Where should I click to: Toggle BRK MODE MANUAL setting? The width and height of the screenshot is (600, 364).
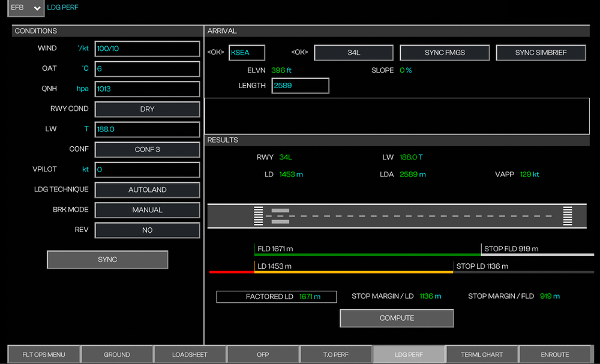[x=147, y=210]
